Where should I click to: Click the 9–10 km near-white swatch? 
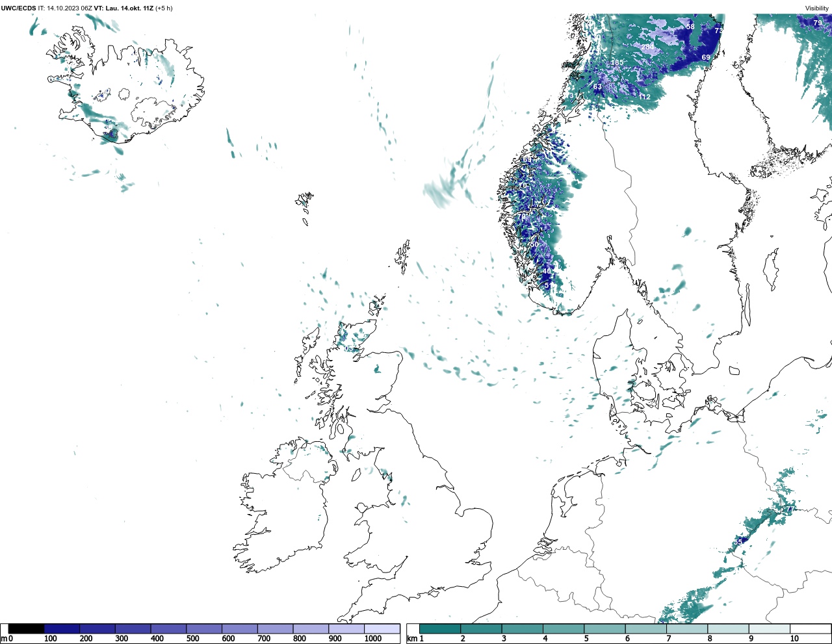click(x=769, y=628)
